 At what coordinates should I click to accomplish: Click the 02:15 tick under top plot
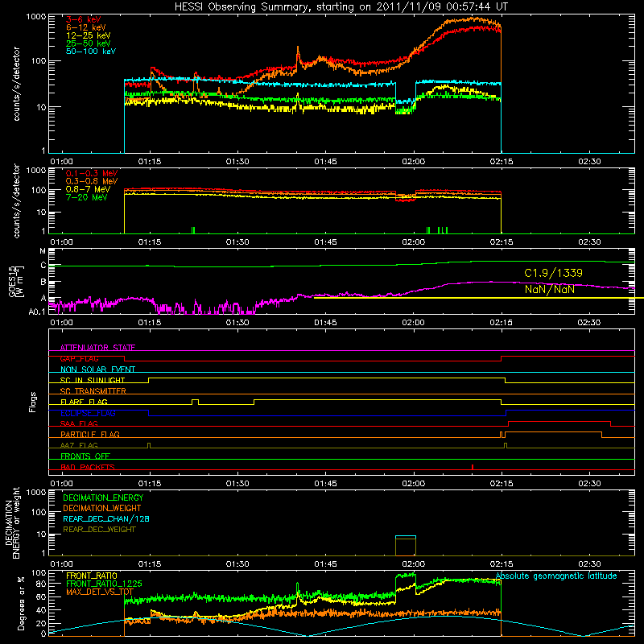tap(501, 162)
